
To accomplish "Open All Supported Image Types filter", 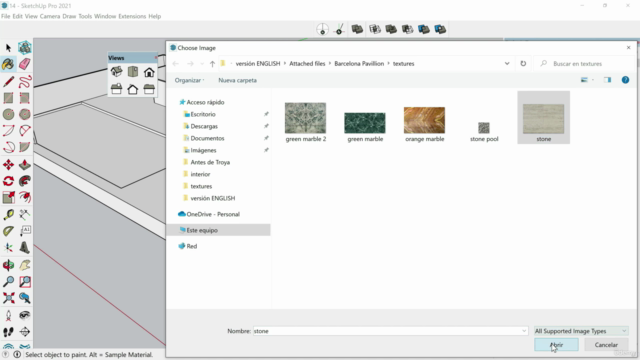I will (581, 331).
